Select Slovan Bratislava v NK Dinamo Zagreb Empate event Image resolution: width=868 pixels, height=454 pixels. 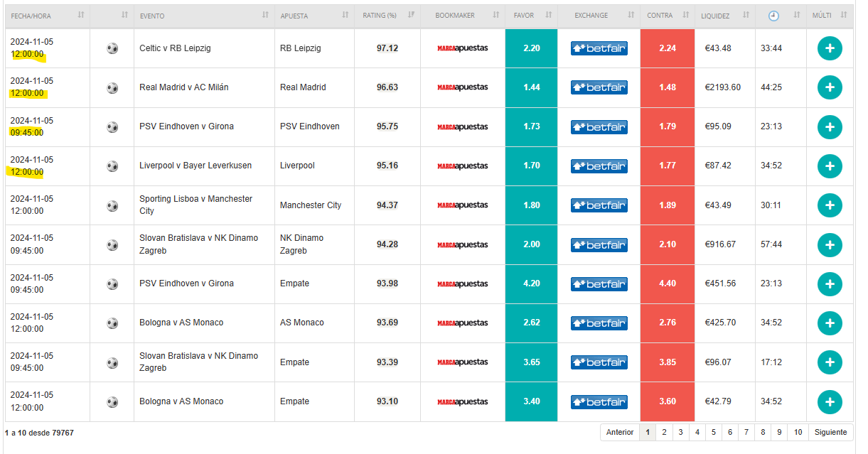[198, 362]
